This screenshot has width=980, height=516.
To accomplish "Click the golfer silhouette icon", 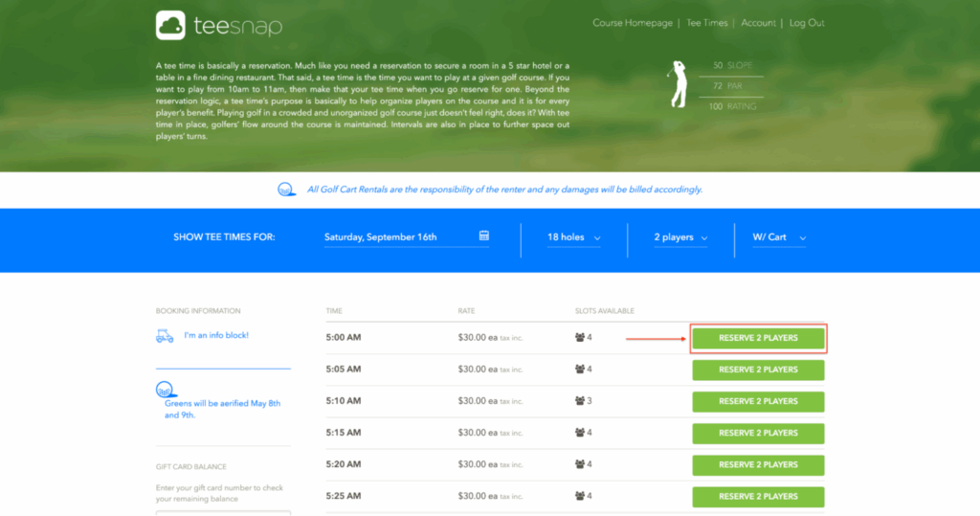I will [x=679, y=84].
